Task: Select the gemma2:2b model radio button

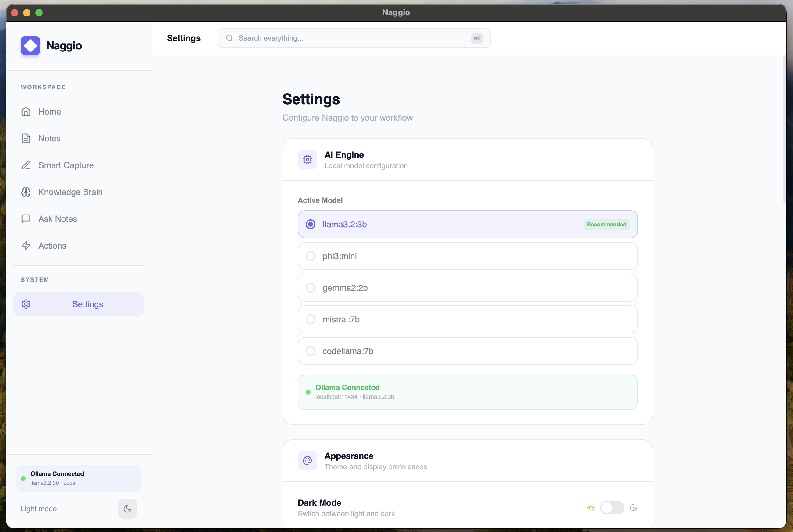Action: click(311, 288)
